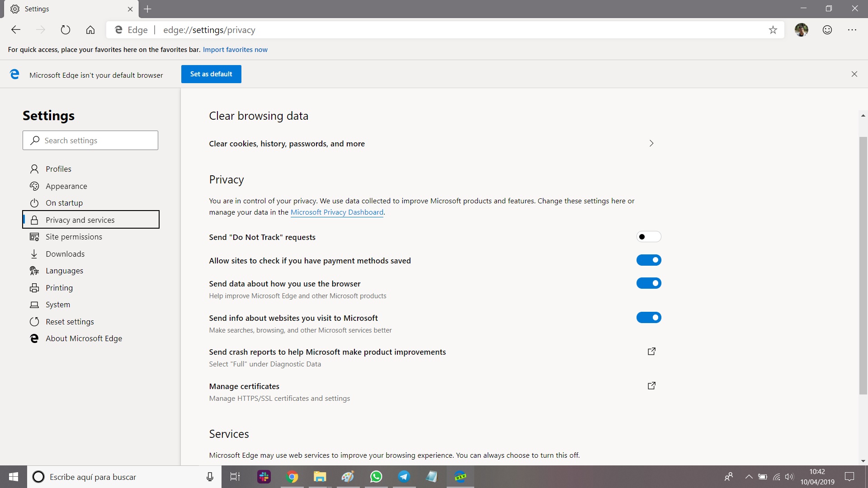Click the scrollbar down arrow

[863, 461]
